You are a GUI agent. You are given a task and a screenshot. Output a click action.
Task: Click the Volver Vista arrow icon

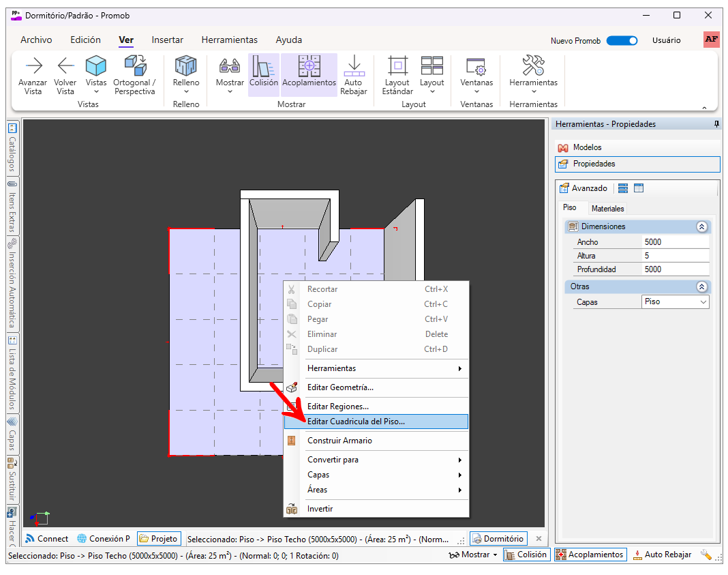[65, 66]
